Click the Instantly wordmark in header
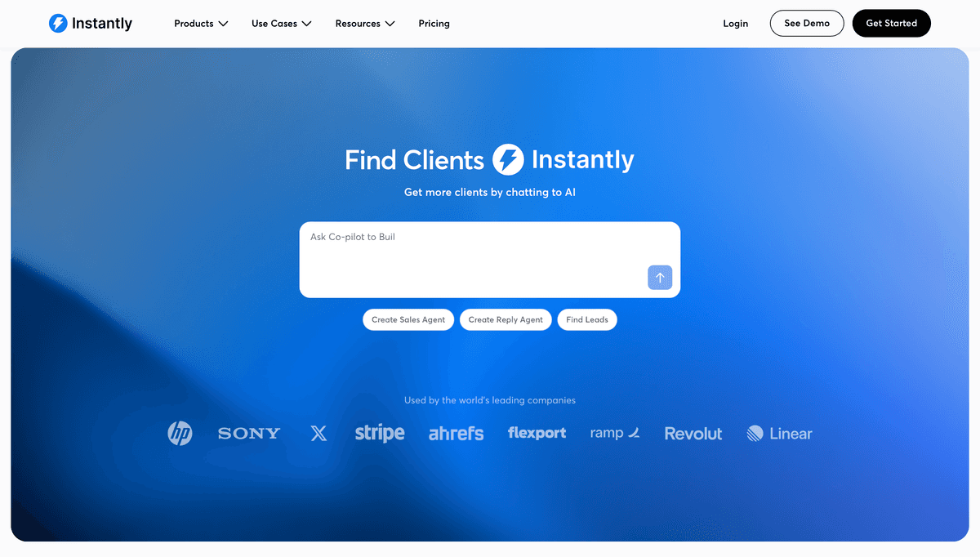This screenshot has width=980, height=557. click(102, 24)
